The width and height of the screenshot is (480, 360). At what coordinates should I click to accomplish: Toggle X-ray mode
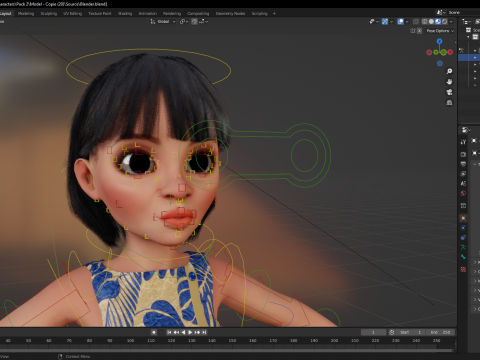416,22
